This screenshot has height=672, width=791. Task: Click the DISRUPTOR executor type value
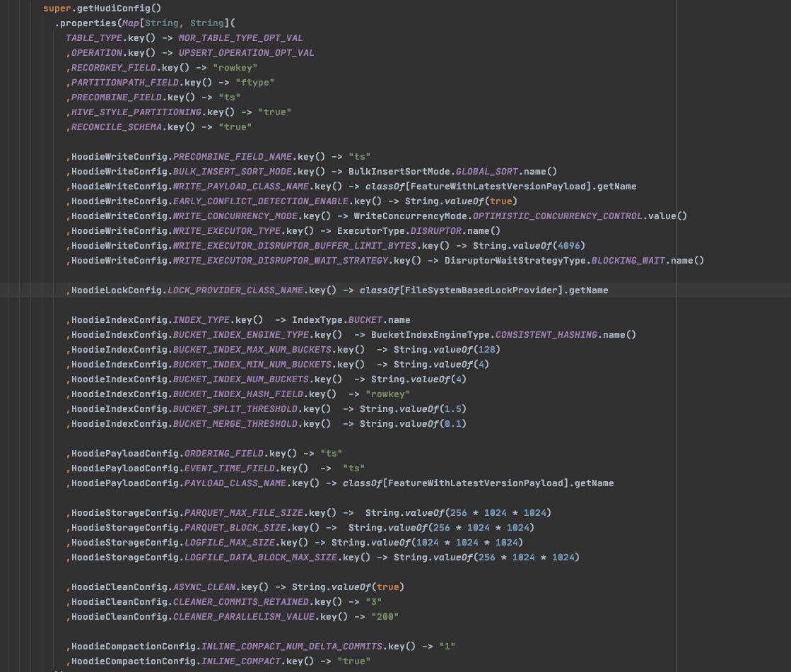tap(436, 231)
